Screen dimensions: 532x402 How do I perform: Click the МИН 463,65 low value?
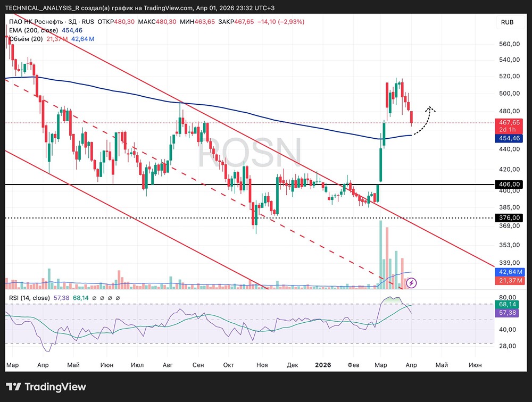(197, 22)
